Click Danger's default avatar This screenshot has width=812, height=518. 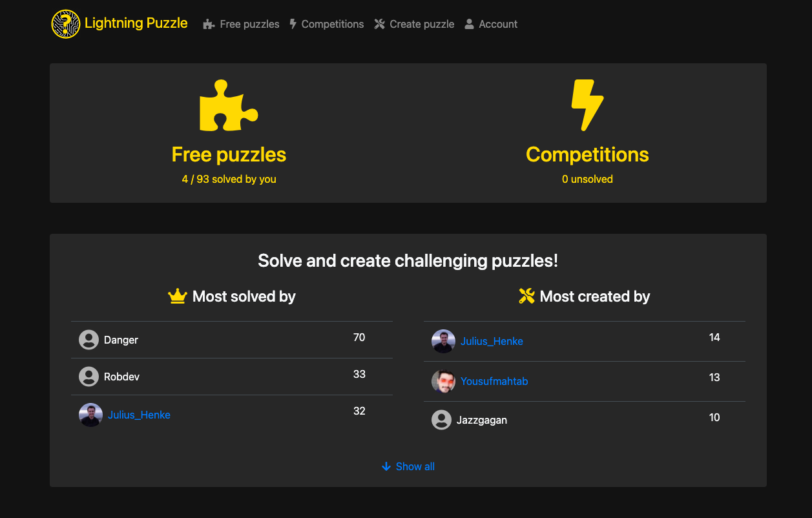89,339
